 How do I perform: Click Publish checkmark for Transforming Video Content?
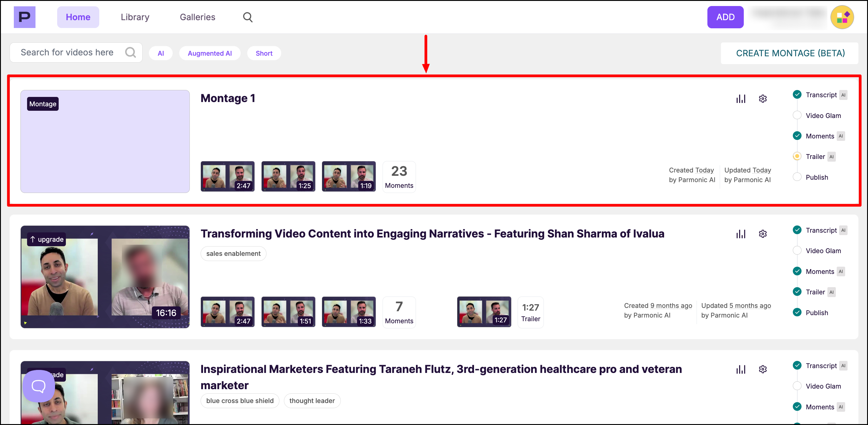point(797,312)
